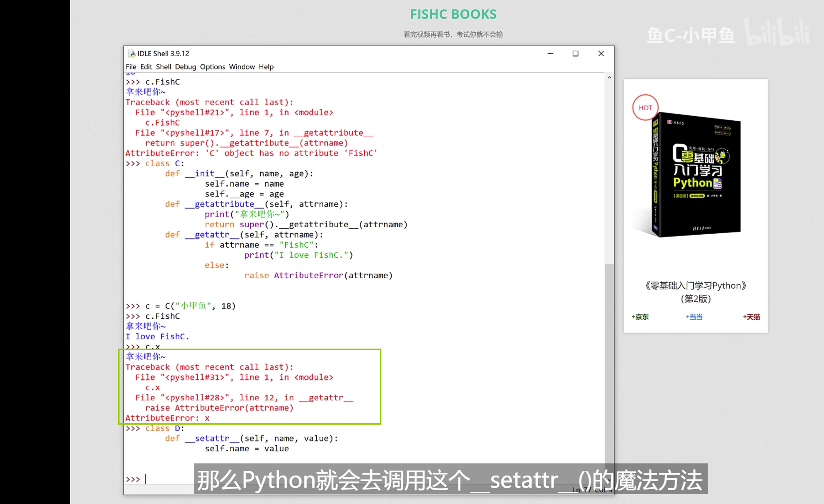Open the Edit menu
The width and height of the screenshot is (824, 504).
click(x=146, y=67)
